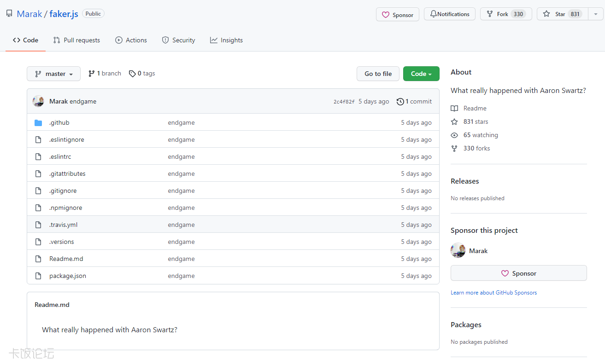Open the .github folder name
The height and width of the screenshot is (364, 605).
(x=59, y=123)
